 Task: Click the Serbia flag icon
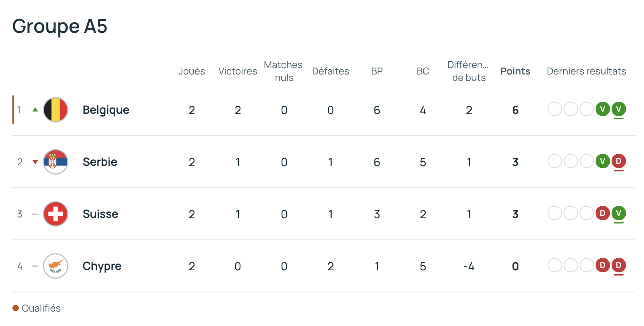point(56,162)
